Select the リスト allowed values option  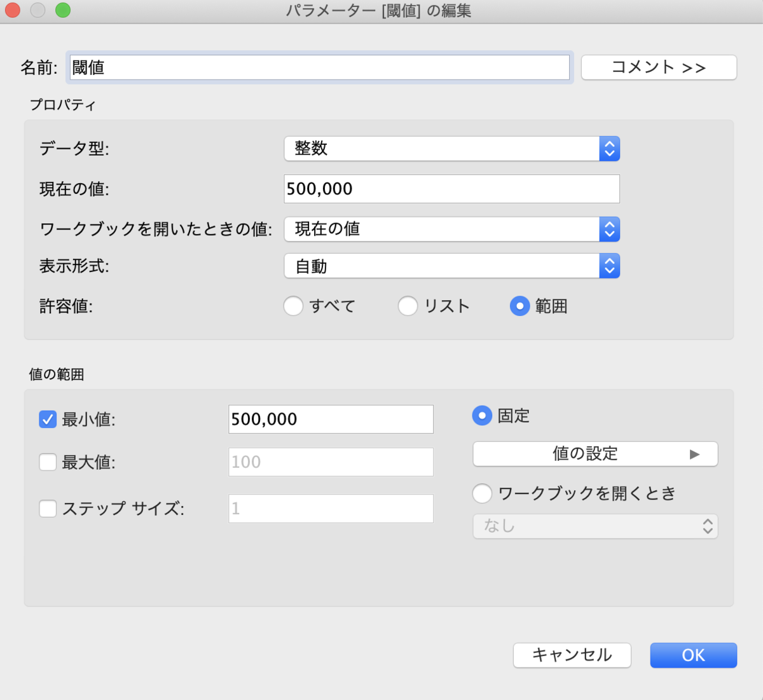point(408,306)
